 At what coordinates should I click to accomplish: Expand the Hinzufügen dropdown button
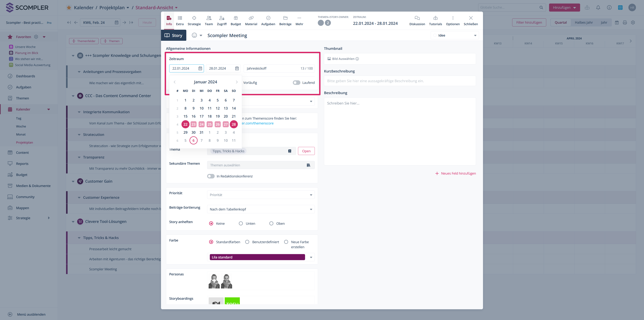[564, 8]
